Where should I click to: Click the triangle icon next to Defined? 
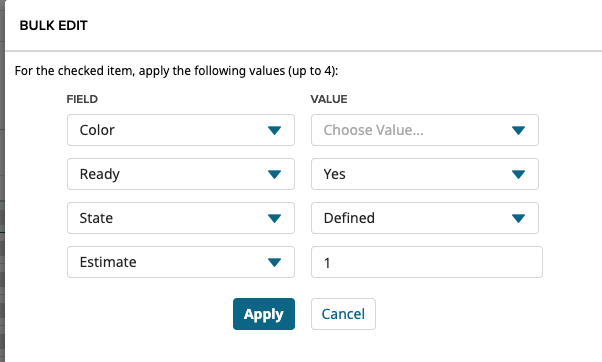[x=518, y=218]
